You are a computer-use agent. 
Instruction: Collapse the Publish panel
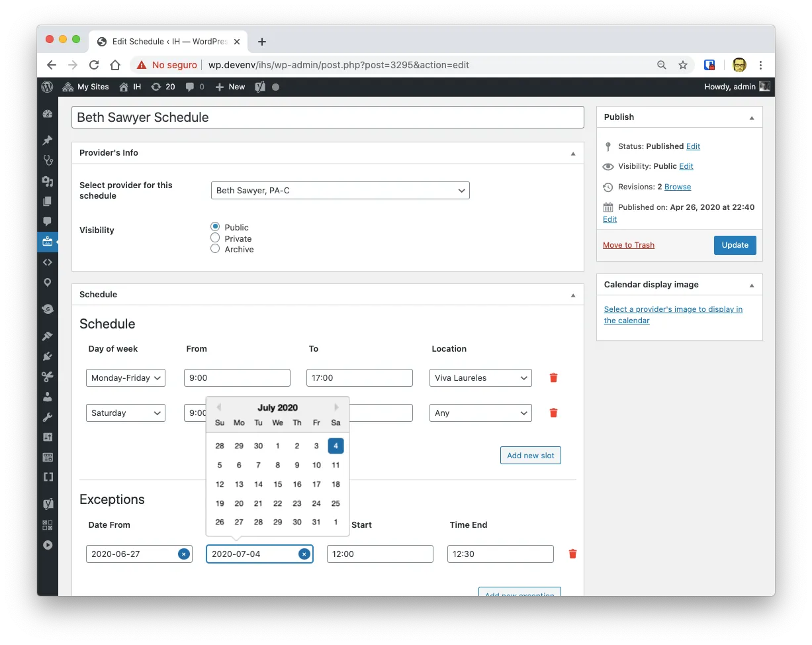752,117
